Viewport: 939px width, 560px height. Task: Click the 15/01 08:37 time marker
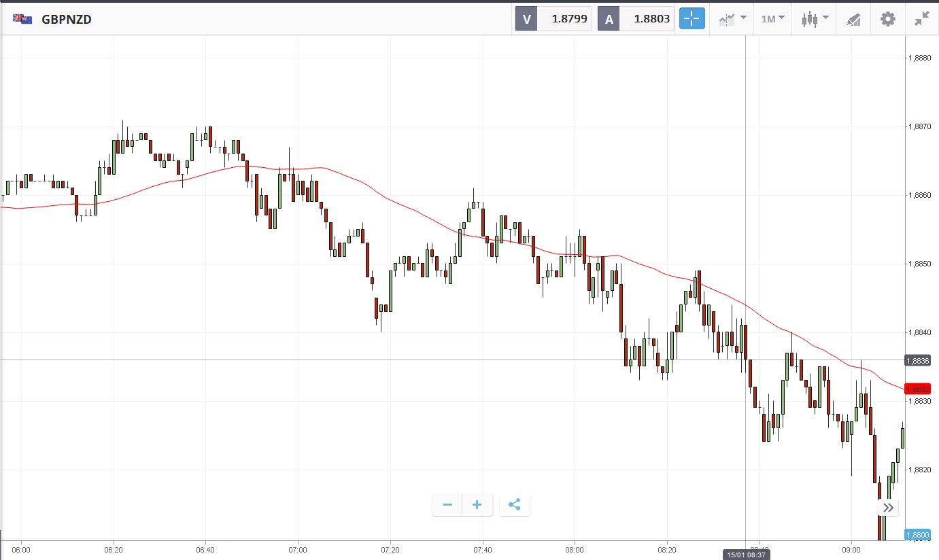[x=746, y=555]
